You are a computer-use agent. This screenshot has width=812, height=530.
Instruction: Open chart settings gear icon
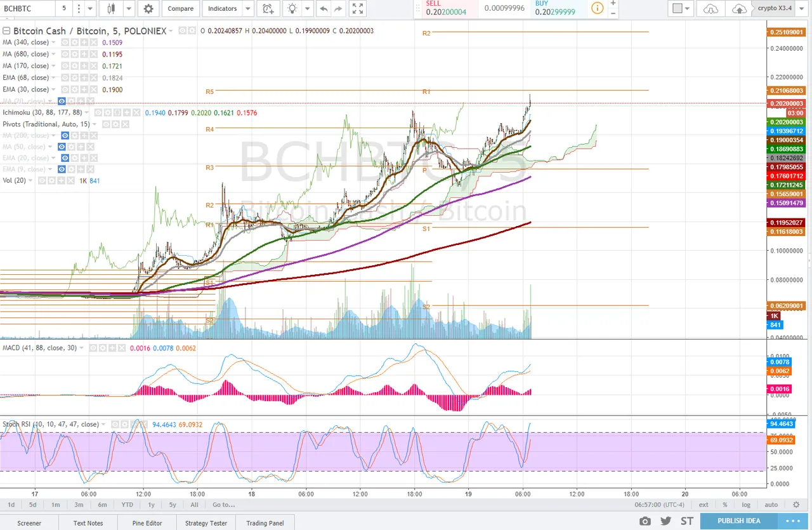pyautogui.click(x=148, y=9)
